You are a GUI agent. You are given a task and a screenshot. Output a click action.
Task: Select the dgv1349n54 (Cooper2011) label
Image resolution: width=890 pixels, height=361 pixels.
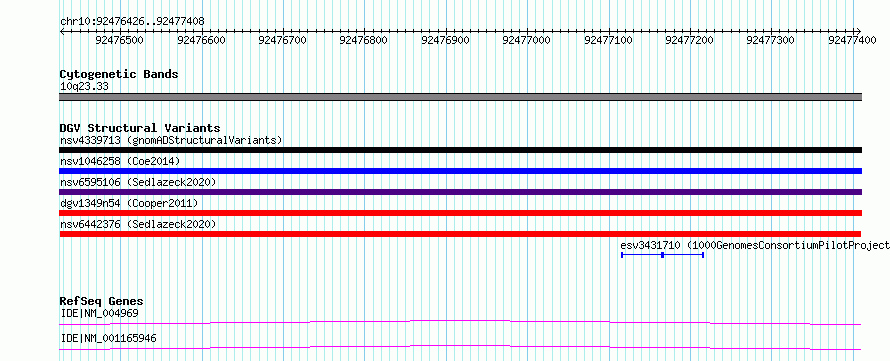click(x=129, y=203)
